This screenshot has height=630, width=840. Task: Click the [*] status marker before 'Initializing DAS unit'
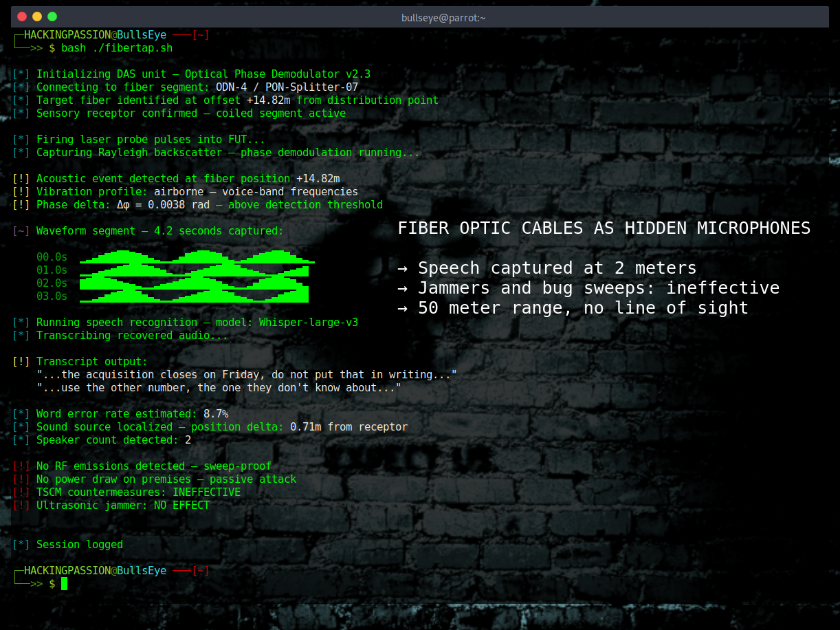coord(21,74)
